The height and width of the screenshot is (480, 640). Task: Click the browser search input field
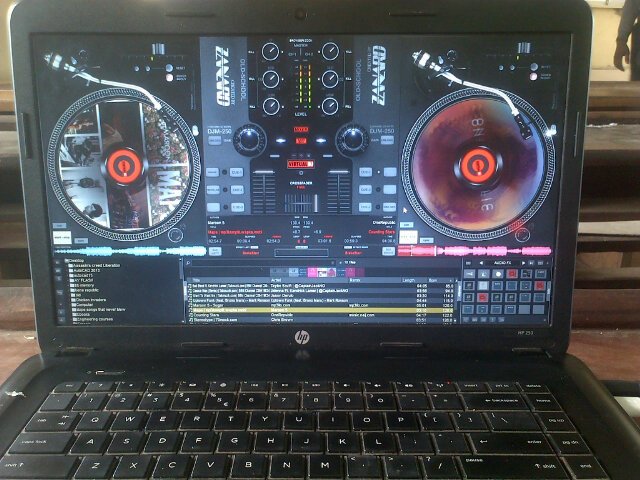[263, 263]
